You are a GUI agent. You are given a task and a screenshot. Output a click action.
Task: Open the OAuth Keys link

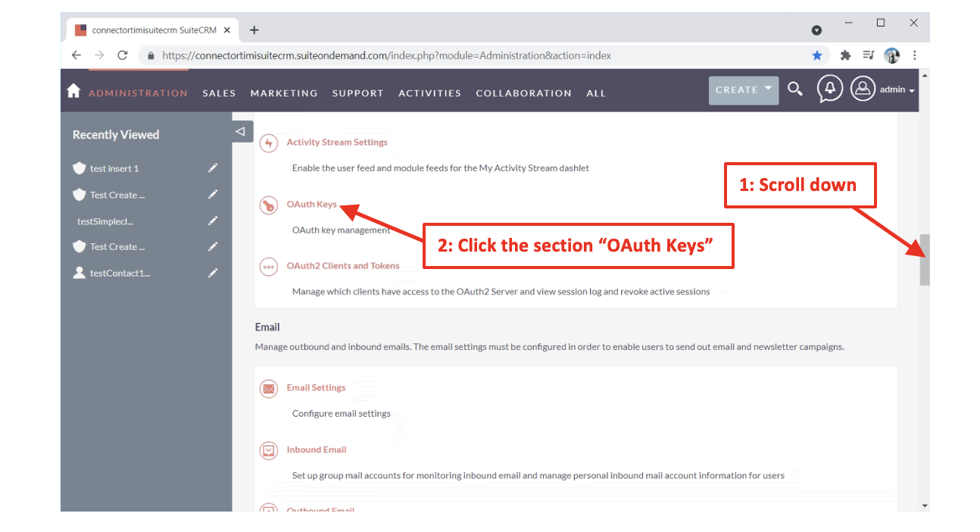[311, 205]
